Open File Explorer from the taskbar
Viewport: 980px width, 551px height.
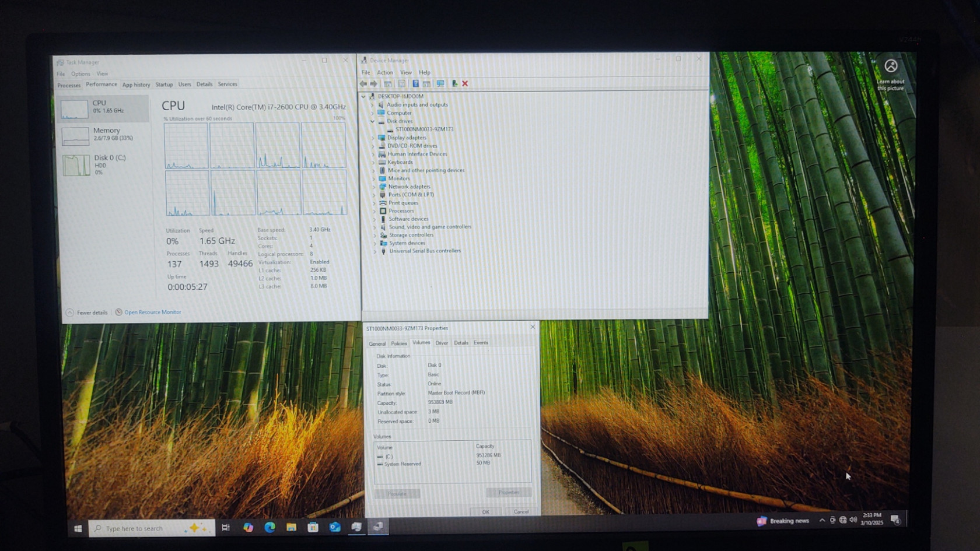(291, 527)
